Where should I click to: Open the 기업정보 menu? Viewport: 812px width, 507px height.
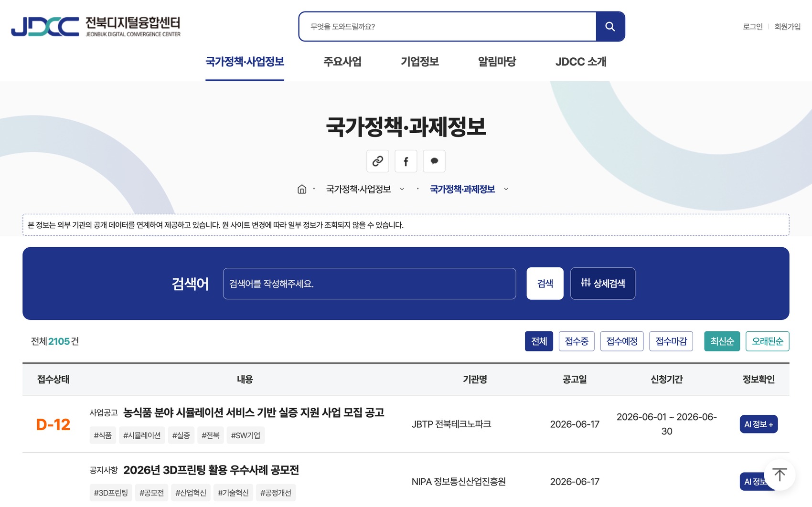(419, 62)
